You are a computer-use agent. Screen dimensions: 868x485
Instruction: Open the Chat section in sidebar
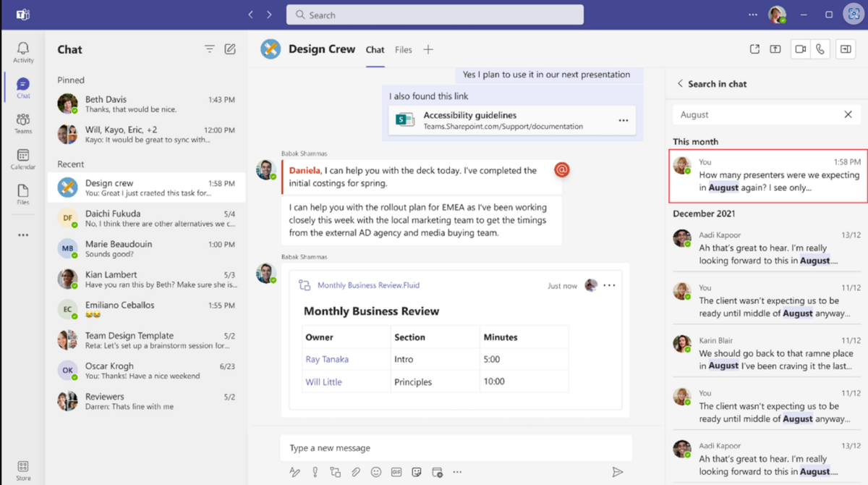coord(23,88)
